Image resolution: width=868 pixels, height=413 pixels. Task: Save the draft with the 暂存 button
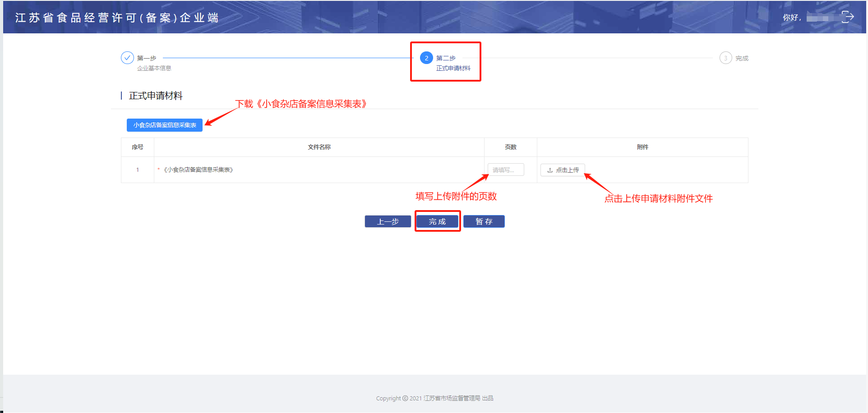point(484,221)
